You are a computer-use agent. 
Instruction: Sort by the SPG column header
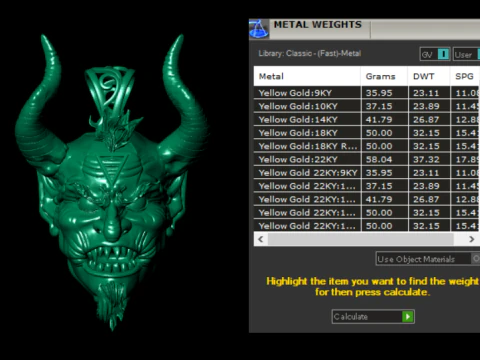465,76
